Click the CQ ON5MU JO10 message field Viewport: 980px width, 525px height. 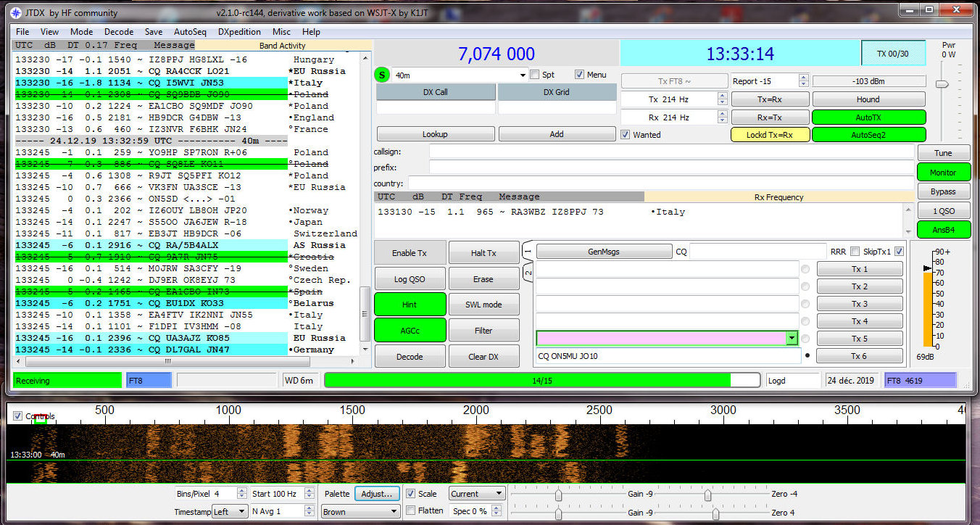point(668,356)
